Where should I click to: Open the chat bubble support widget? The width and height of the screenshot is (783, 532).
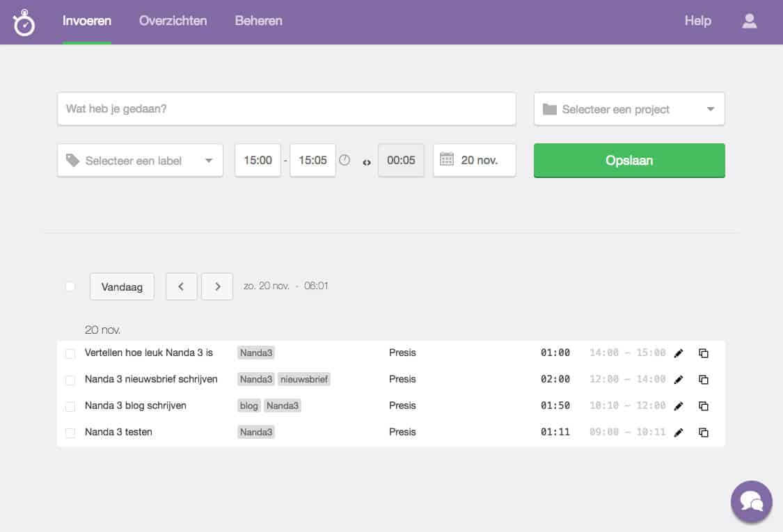pyautogui.click(x=752, y=501)
